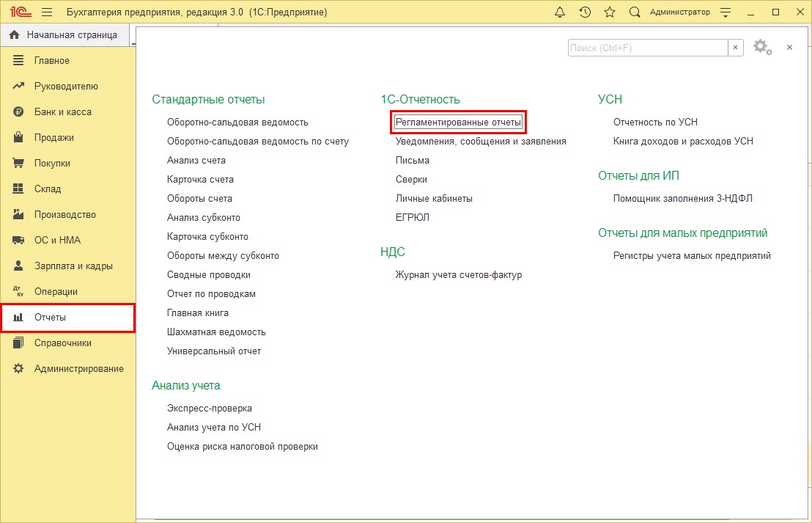
Task: Open Журнал учета счетов-фактур
Action: coord(459,275)
